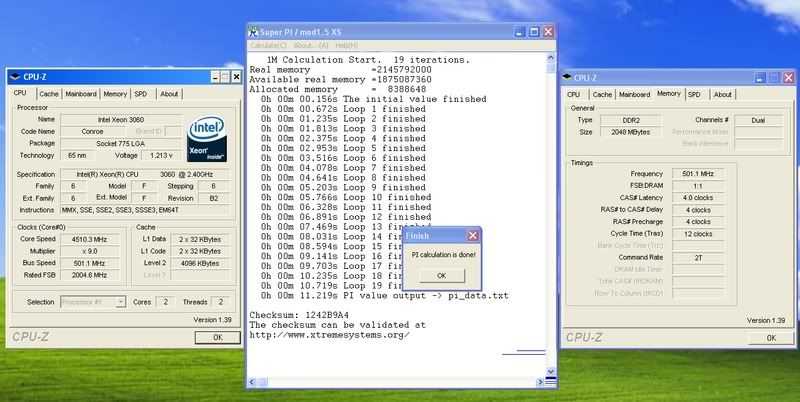Click the Revision value B2

(x=213, y=198)
